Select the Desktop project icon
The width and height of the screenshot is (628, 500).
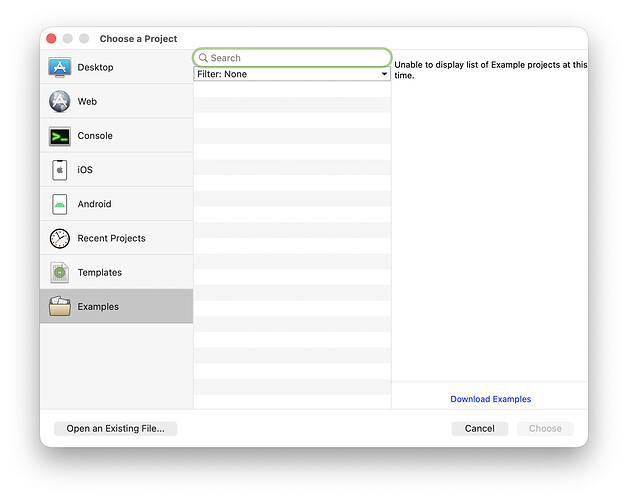click(60, 67)
